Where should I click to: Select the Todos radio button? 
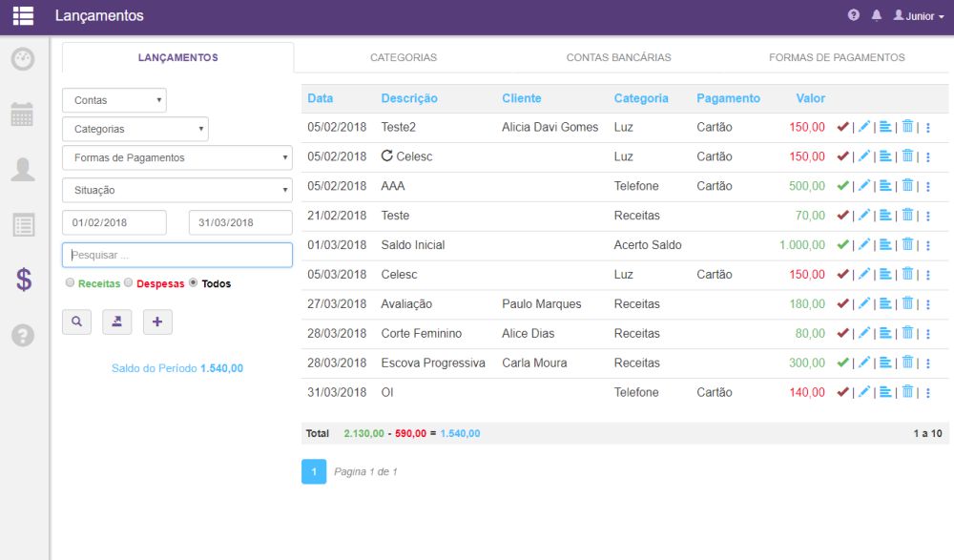[x=194, y=282]
